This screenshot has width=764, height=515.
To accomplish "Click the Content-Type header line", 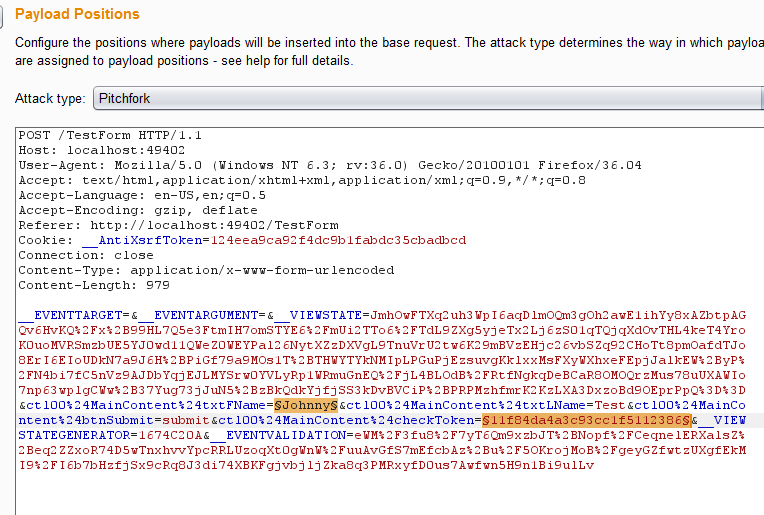I will point(205,270).
